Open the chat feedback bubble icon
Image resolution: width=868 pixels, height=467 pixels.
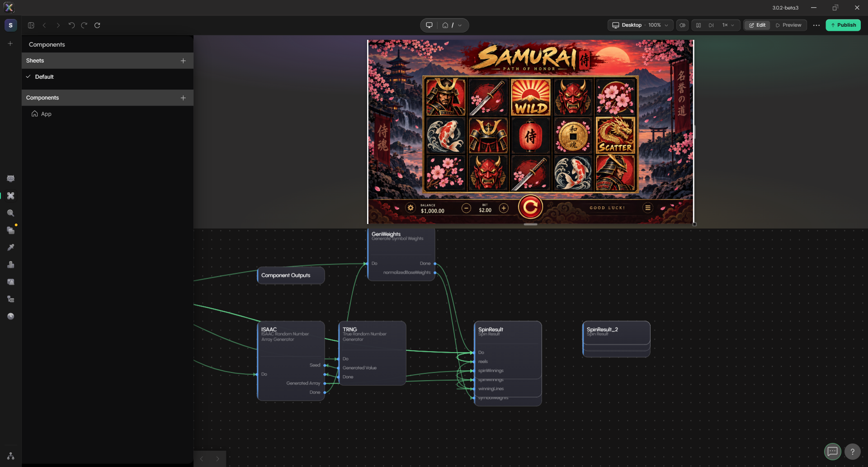[x=832, y=451]
